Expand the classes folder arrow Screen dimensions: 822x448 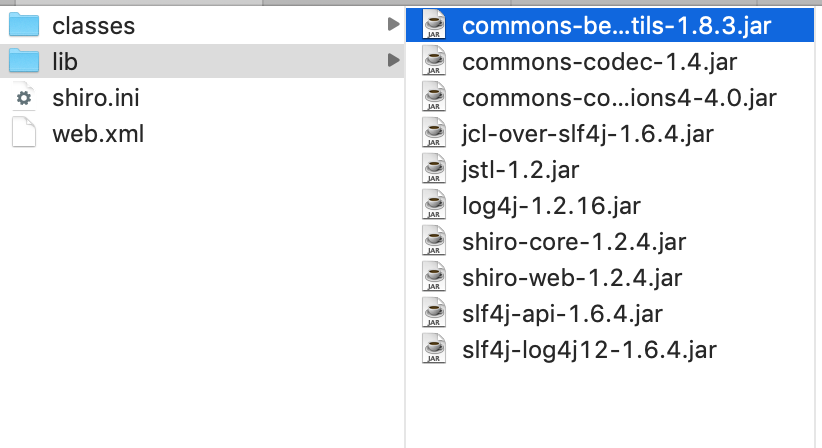(x=393, y=24)
